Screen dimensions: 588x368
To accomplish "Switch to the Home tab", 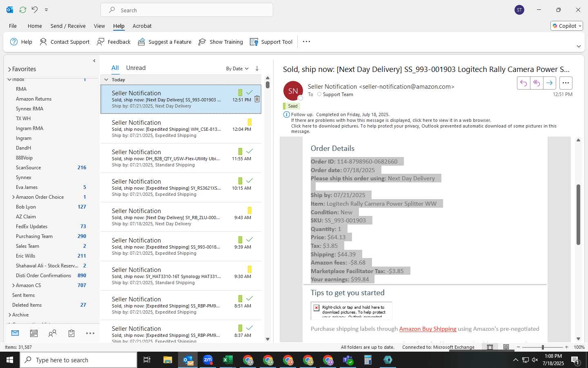I will pyautogui.click(x=35, y=26).
